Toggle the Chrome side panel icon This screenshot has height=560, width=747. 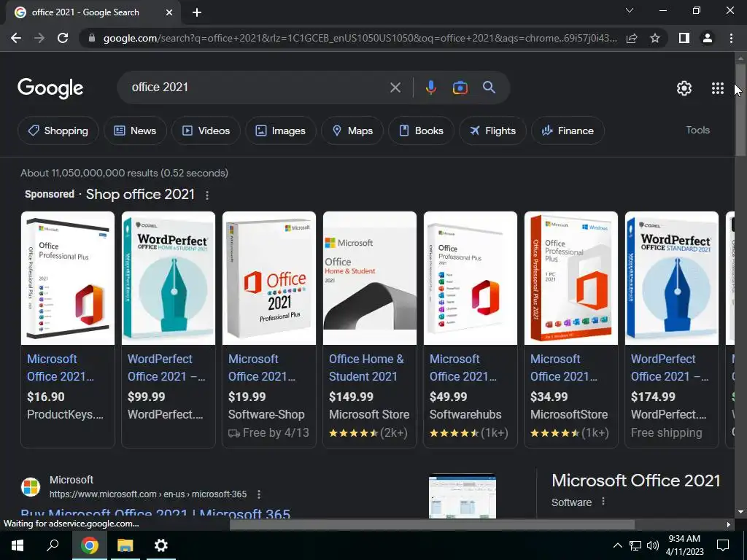[x=684, y=38]
